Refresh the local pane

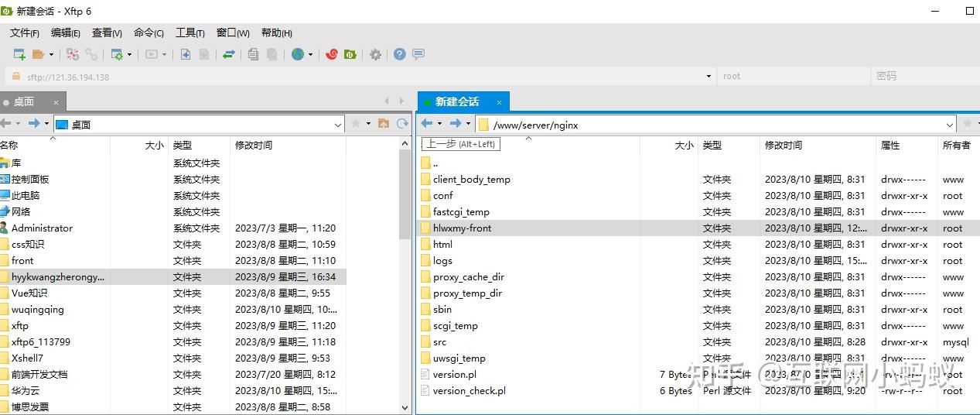[402, 123]
